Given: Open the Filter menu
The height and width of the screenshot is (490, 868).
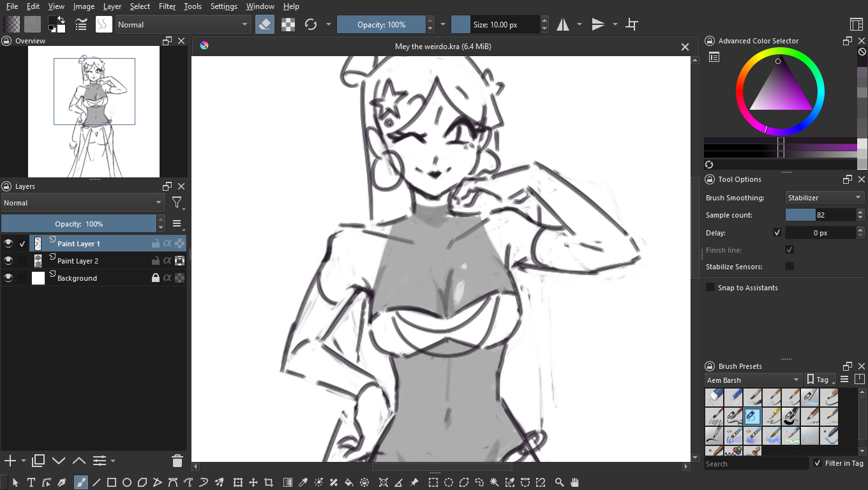Looking at the screenshot, I should click(x=167, y=6).
